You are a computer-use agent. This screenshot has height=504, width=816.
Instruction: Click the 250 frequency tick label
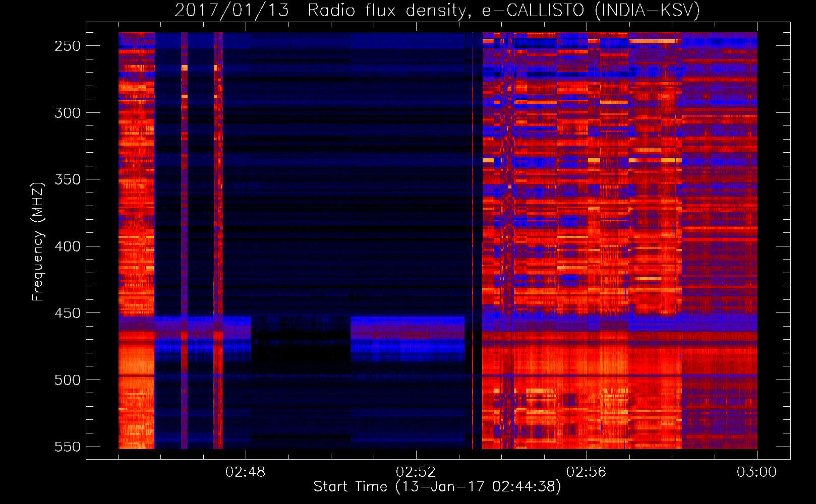(68, 46)
